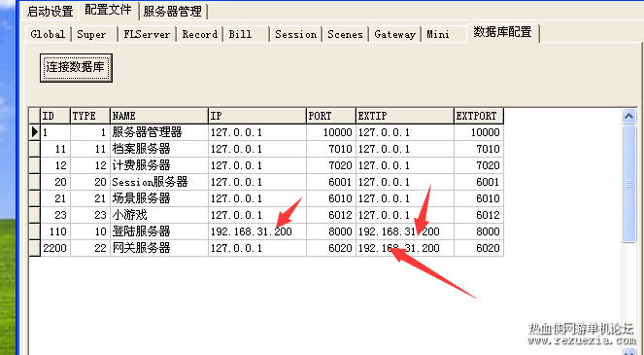Click PORT value 6010 of 场景服务器
The image size is (644, 355).
[331, 198]
